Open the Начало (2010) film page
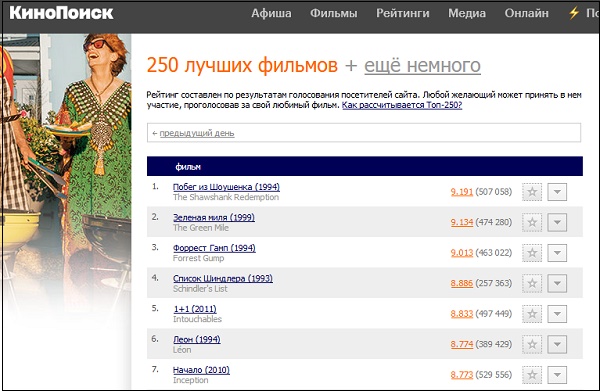 coord(201,370)
